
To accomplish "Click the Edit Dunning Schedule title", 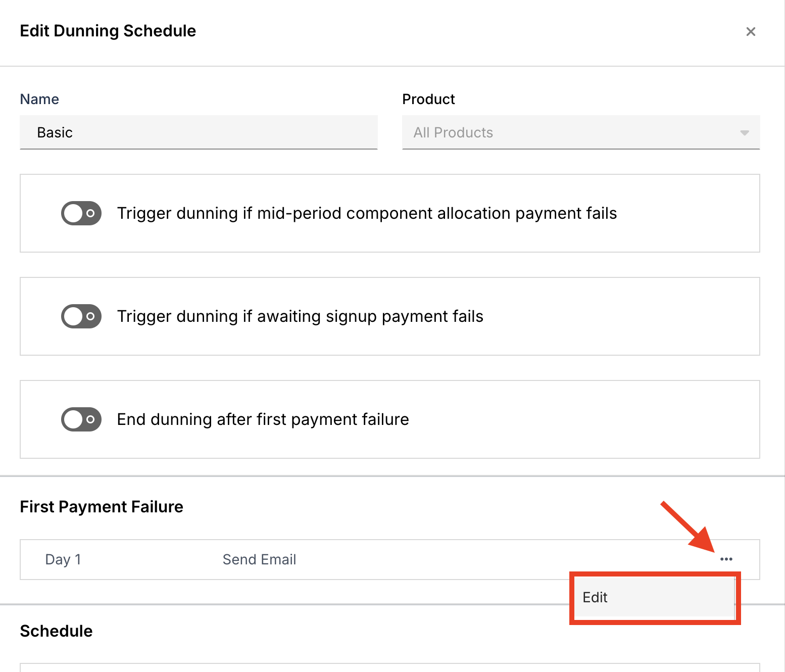I will 108,31.
